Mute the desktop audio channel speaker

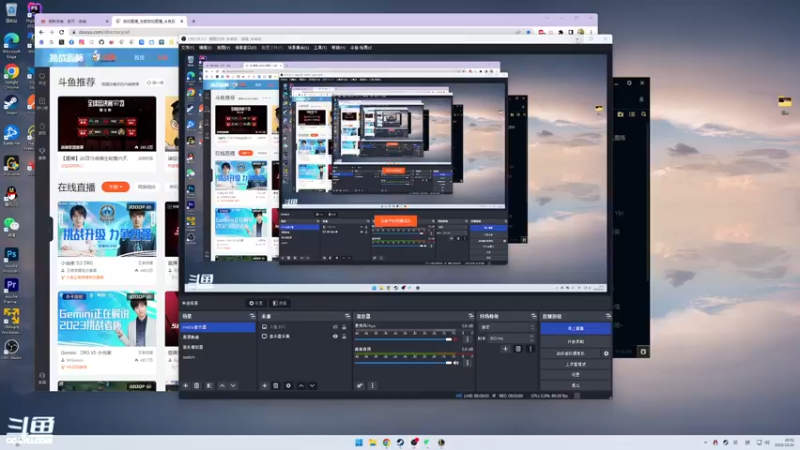[x=456, y=363]
